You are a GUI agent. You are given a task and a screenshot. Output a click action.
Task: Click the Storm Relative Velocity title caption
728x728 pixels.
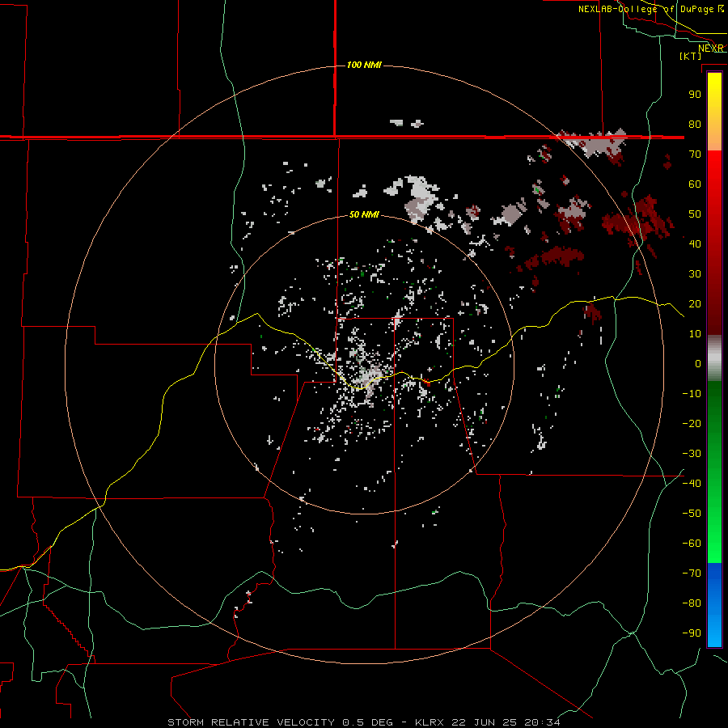251,722
